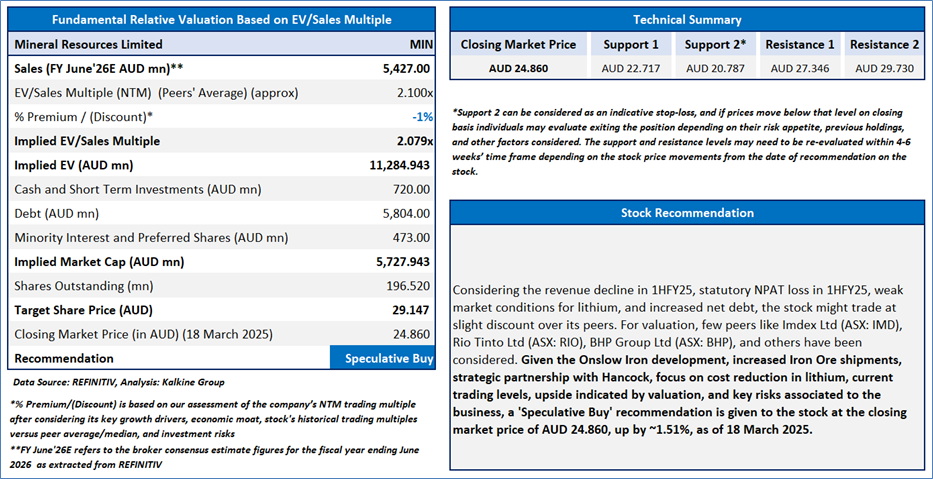Viewport: 933px width, 479px height.
Task: Select the '% Premium / (Discount)*' label
Action: coord(83,117)
